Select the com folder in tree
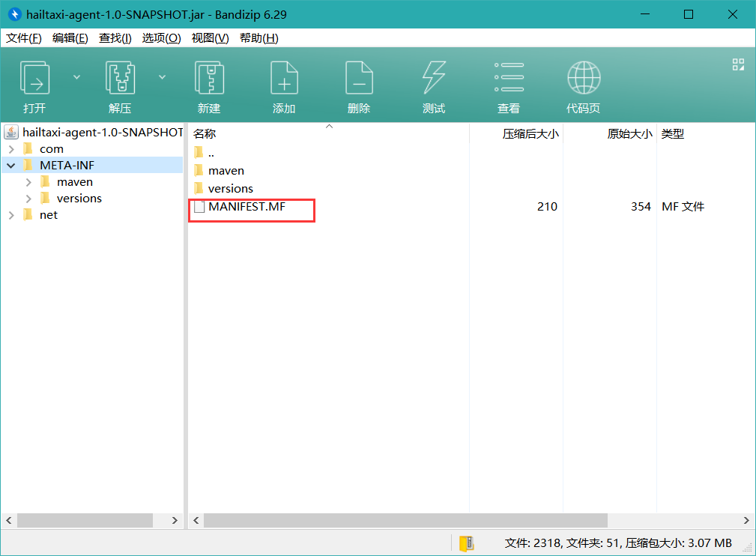The image size is (756, 556). 51,149
